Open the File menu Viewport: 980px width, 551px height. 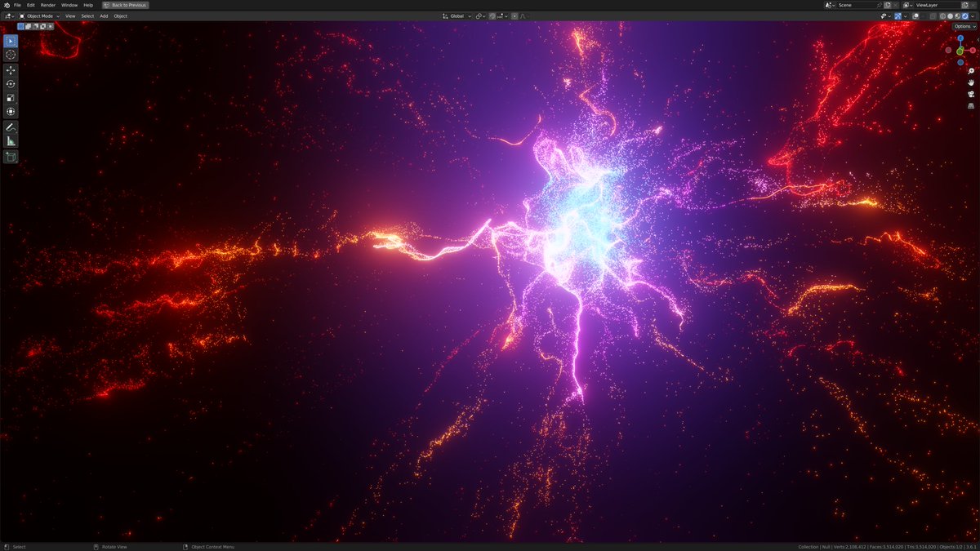tap(17, 5)
